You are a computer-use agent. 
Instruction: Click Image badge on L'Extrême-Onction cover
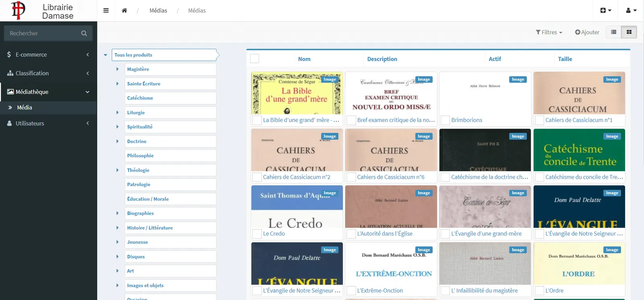[x=424, y=250]
